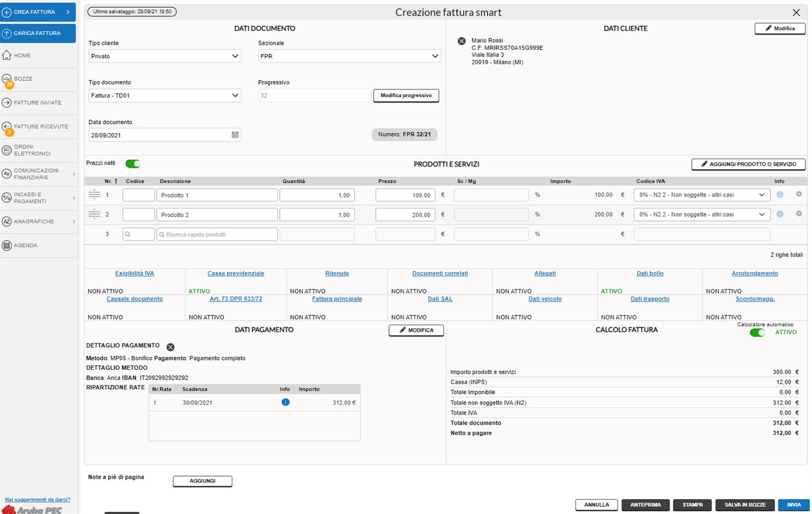
Task: Open 'Hai suggerimenti da darci?' link
Action: pyautogui.click(x=37, y=500)
